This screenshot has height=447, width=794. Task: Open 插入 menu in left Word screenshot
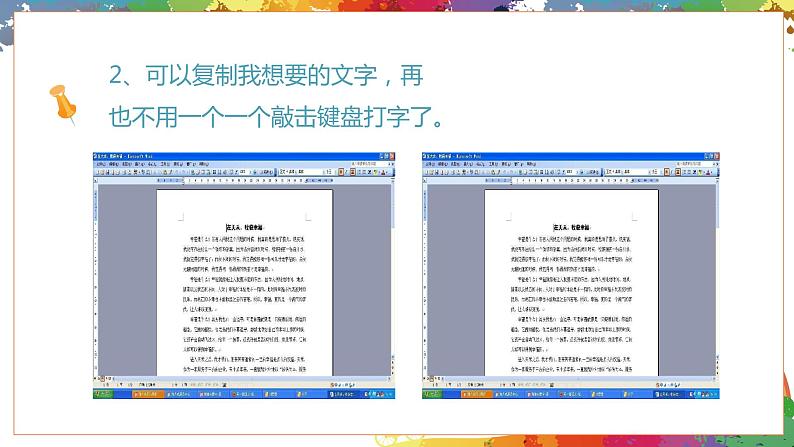(x=139, y=164)
